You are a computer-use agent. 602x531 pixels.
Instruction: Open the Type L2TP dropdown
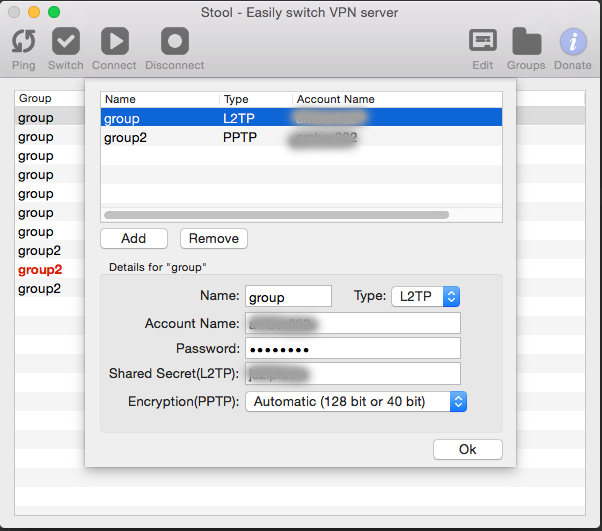[x=425, y=296]
